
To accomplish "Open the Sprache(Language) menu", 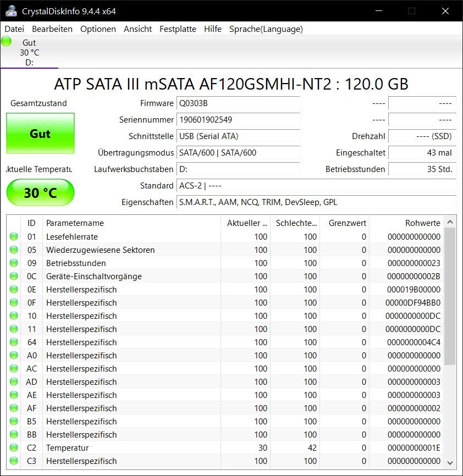I will click(266, 29).
